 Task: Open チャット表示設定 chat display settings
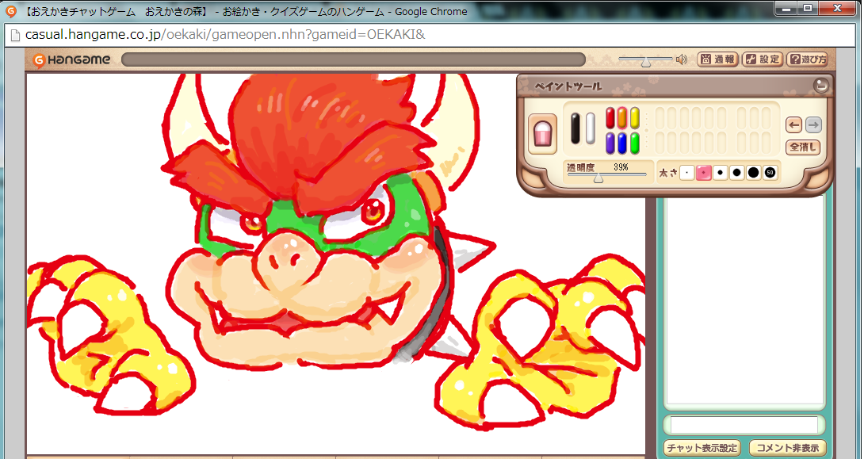coord(702,447)
